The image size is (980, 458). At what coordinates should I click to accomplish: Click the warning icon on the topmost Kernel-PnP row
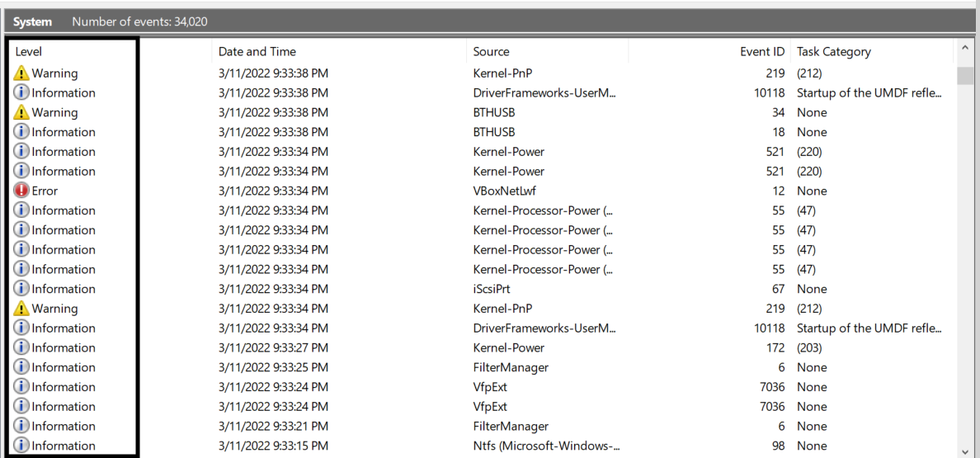pos(21,73)
